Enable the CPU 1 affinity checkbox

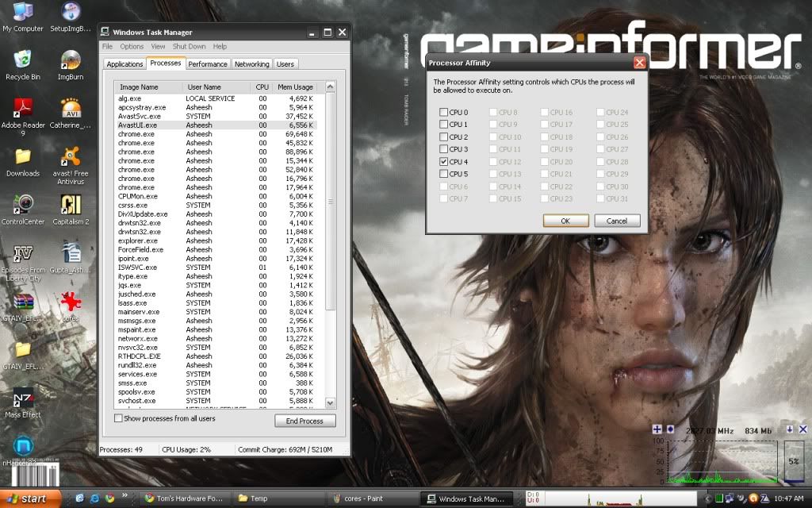[x=443, y=125]
